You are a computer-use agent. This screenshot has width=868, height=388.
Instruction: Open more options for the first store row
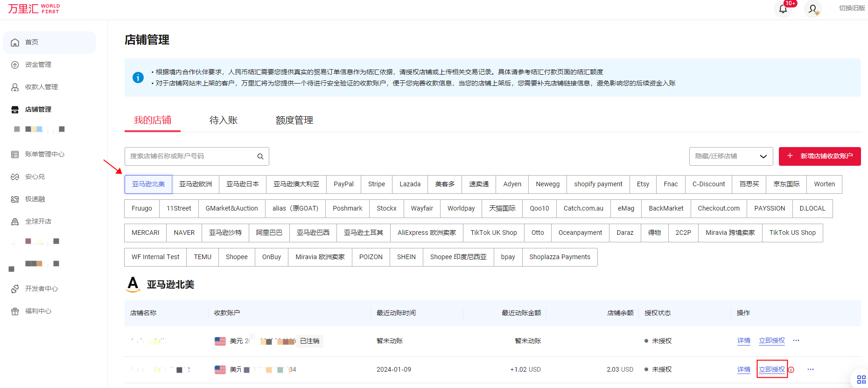click(796, 340)
